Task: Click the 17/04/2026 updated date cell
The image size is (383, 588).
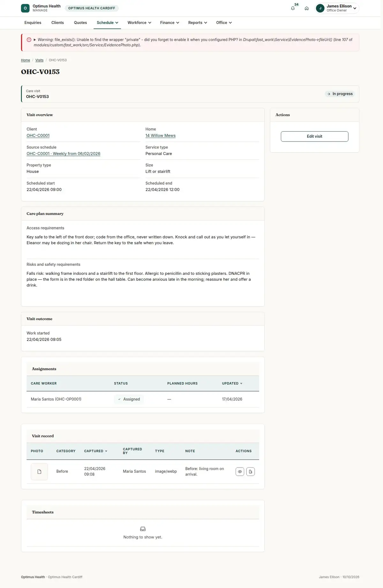Action: [232, 399]
